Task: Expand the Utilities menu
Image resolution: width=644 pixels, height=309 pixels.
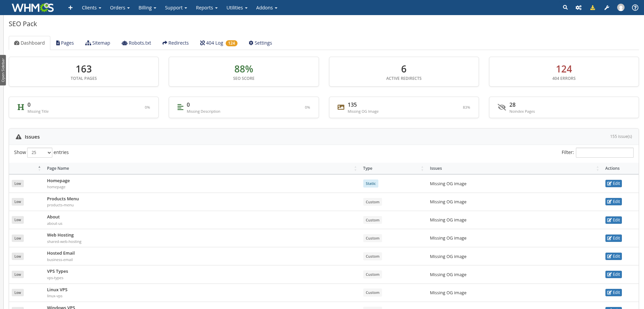Action: pos(237,7)
